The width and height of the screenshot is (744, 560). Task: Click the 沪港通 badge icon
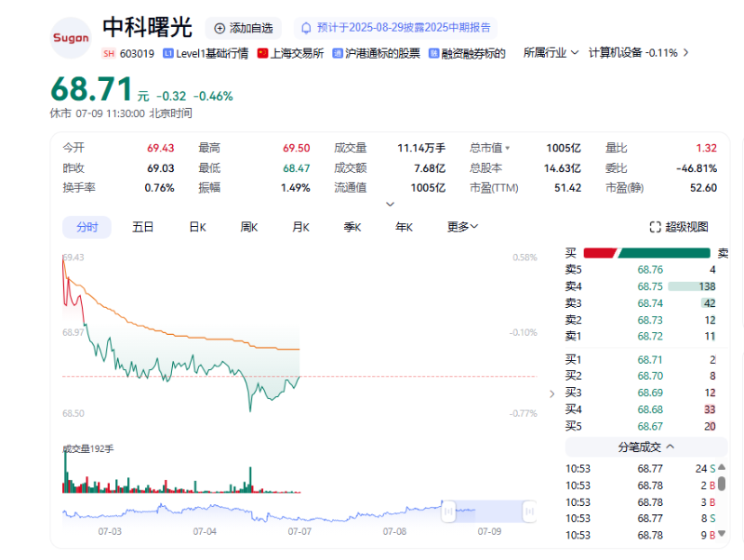[338, 53]
